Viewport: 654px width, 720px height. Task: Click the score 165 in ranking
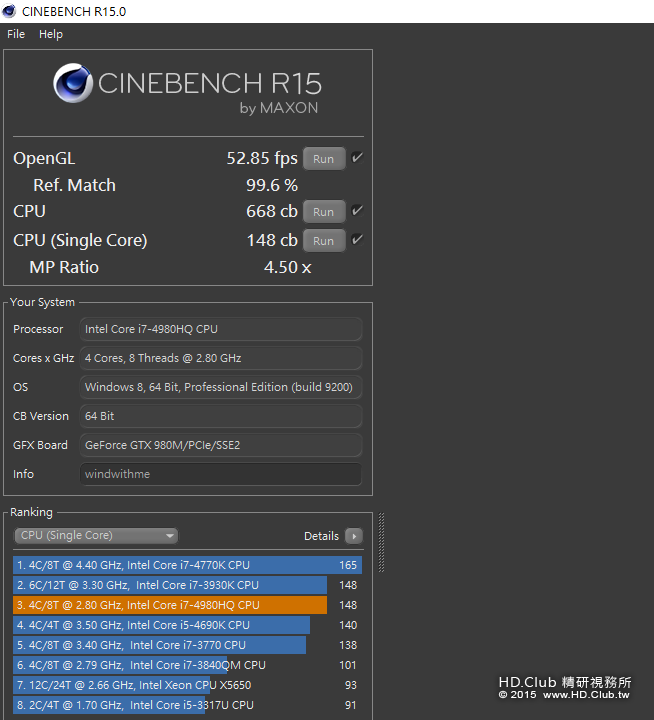(348, 565)
